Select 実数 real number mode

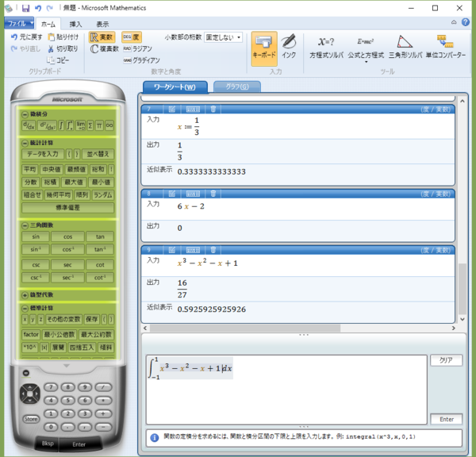102,37
